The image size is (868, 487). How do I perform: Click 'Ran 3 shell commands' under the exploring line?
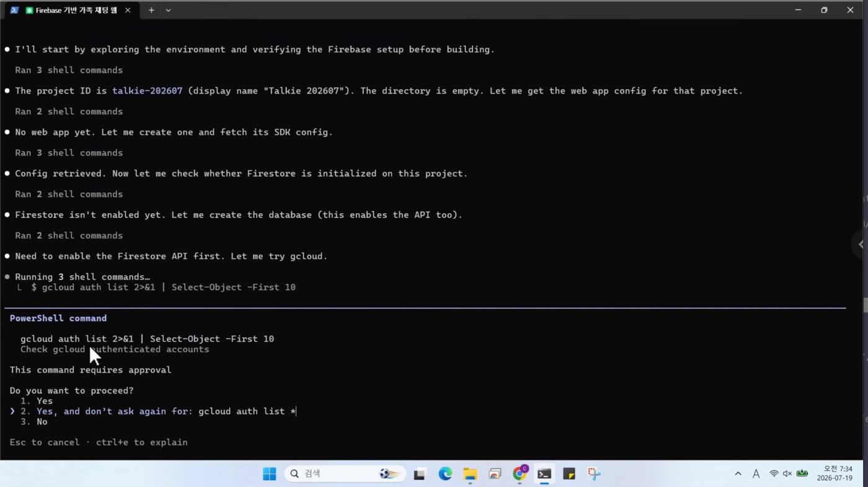tap(69, 70)
